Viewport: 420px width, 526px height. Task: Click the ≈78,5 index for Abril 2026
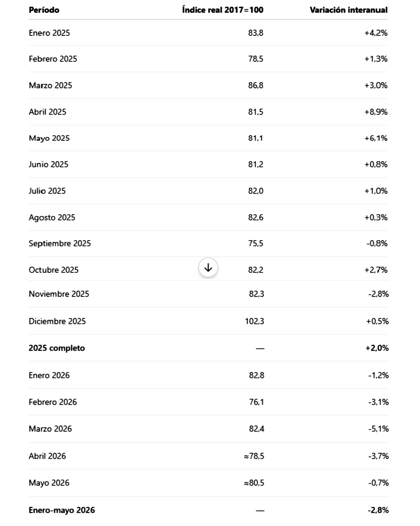click(x=254, y=456)
